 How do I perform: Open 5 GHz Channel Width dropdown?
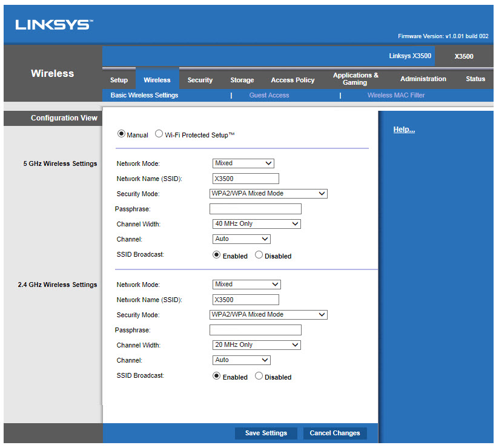[x=257, y=224]
